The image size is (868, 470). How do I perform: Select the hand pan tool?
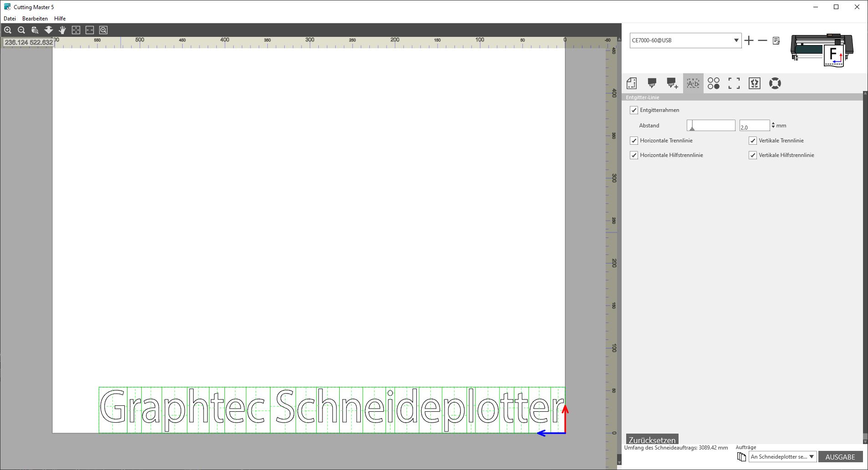tap(62, 30)
